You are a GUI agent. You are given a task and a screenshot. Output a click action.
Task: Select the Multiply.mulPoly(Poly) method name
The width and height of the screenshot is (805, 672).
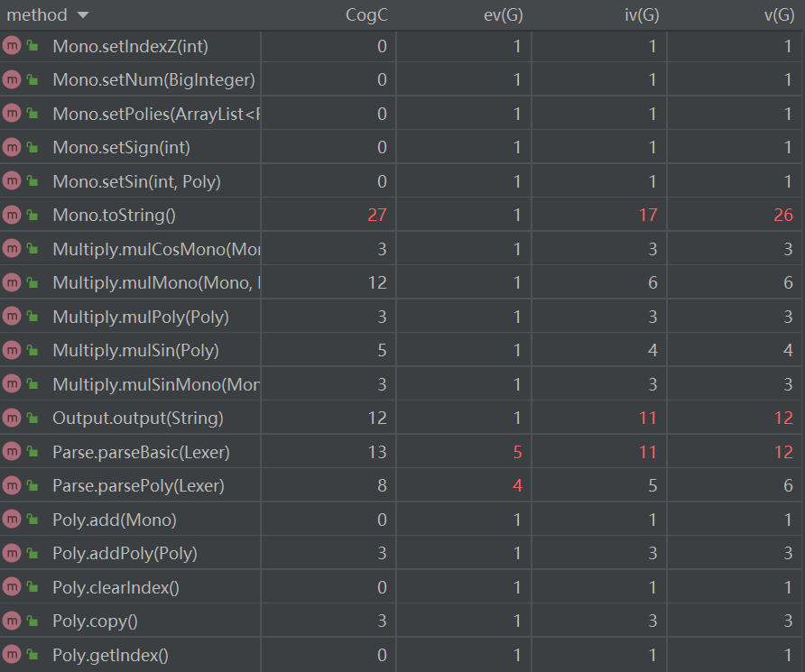click(141, 317)
